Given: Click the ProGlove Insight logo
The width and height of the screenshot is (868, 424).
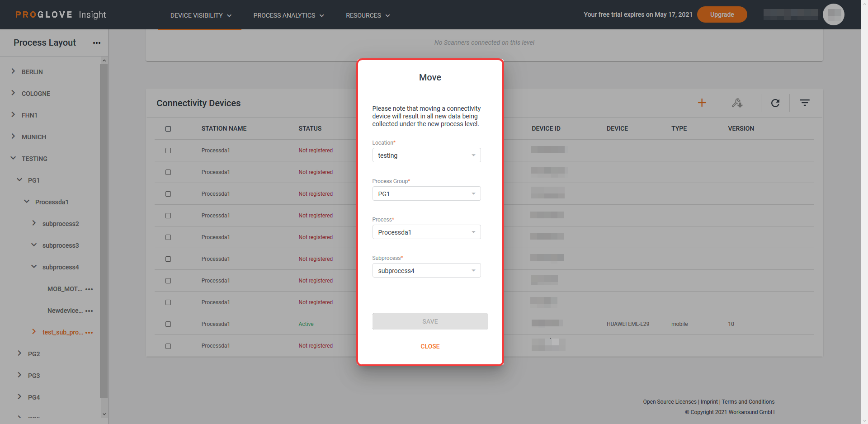Looking at the screenshot, I should point(61,14).
